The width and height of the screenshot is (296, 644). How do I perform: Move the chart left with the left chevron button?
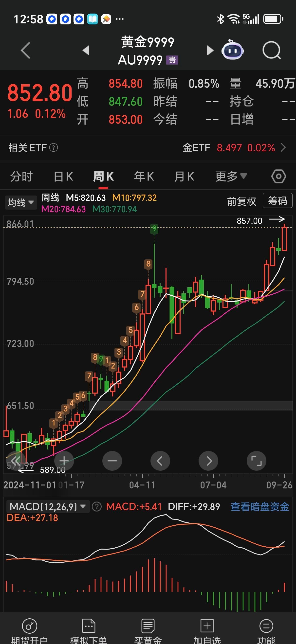[160, 461]
